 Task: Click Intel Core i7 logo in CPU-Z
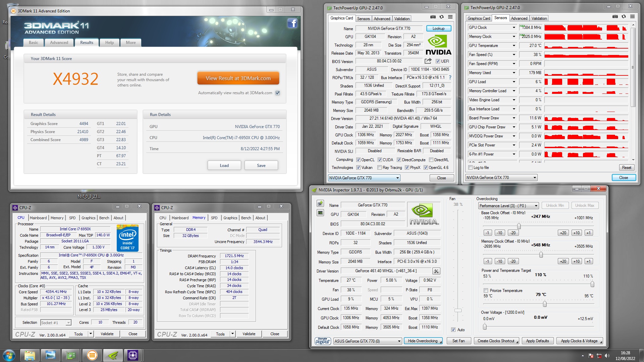127,238
